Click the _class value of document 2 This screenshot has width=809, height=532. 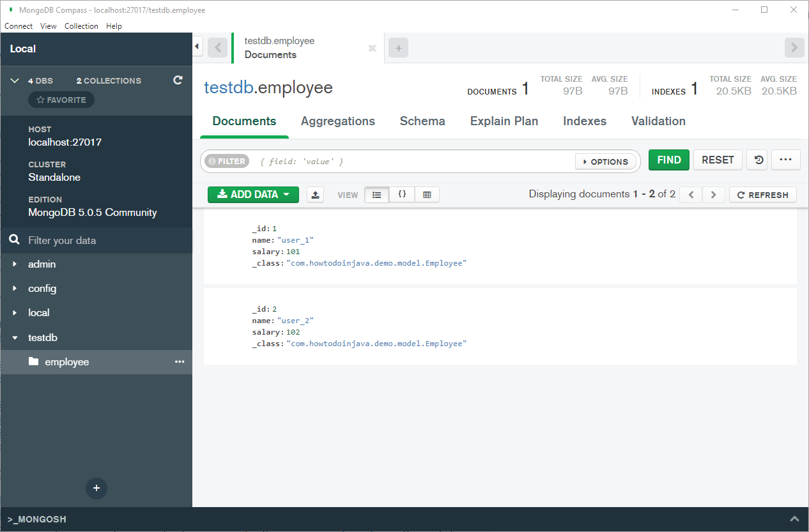coord(376,344)
